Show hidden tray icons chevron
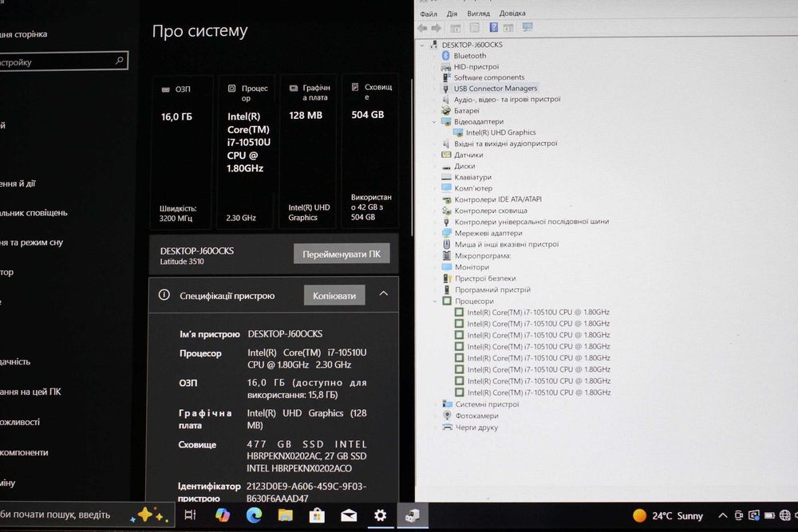The width and height of the screenshot is (798, 532). pos(722,516)
